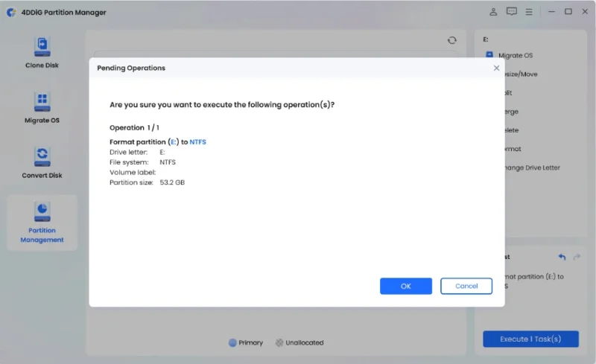Open the hamburger menu in the title bar
This screenshot has height=364, width=596.
[x=529, y=12]
